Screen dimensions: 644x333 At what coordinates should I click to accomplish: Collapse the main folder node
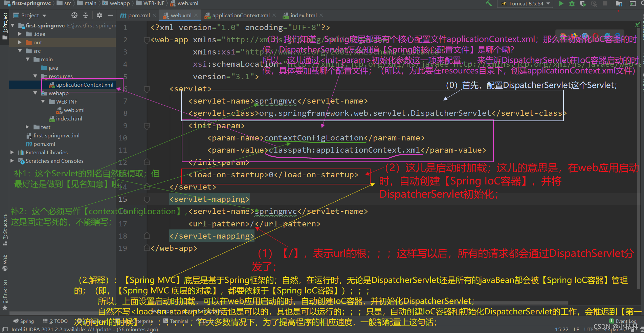click(x=28, y=59)
